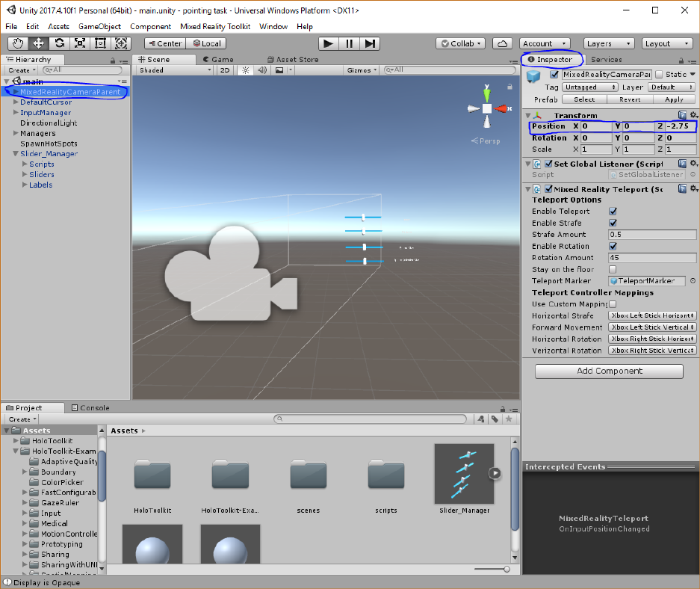Uncheck Enable Strafe option
The height and width of the screenshot is (589, 700).
[613, 223]
